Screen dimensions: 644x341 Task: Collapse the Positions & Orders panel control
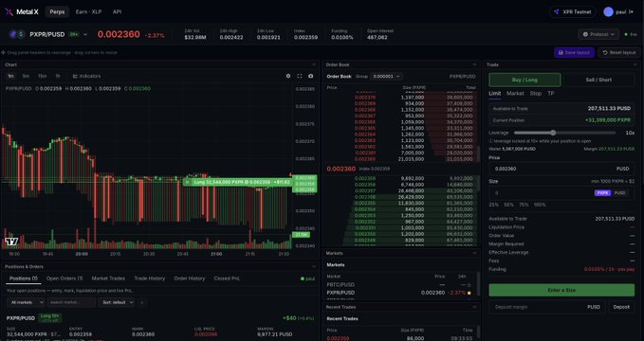pyautogui.click(x=314, y=266)
